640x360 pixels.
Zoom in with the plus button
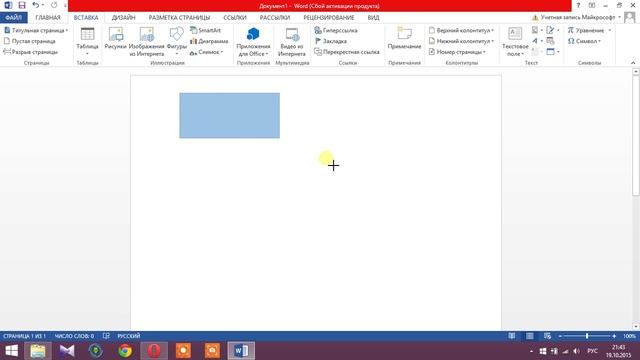pos(614,336)
